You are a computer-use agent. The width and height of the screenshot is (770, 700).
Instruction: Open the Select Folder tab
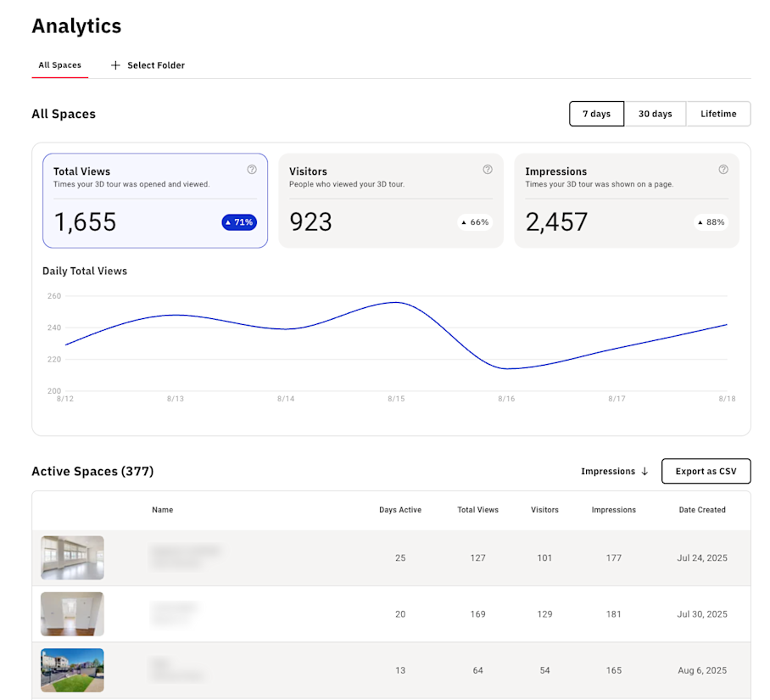click(155, 65)
